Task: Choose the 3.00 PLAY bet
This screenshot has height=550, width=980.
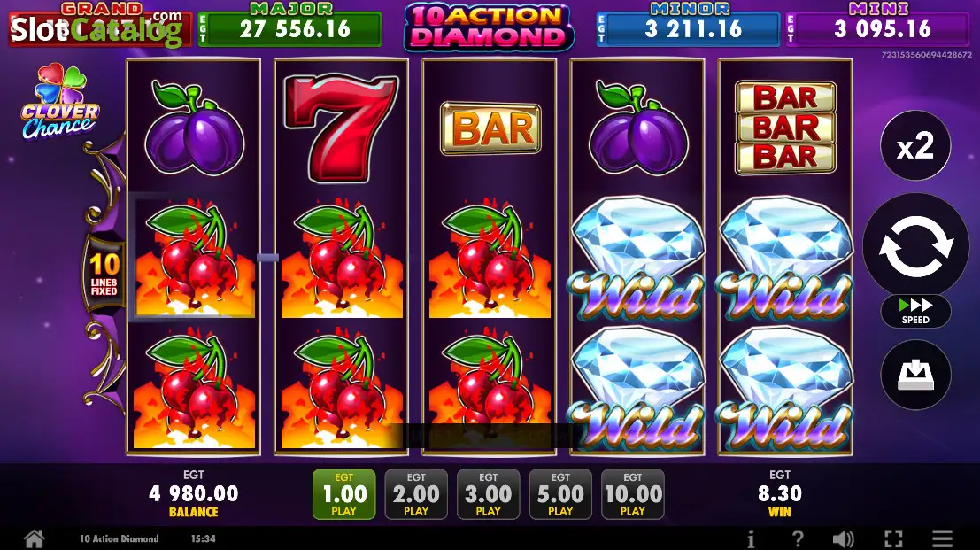Action: pyautogui.click(x=488, y=494)
